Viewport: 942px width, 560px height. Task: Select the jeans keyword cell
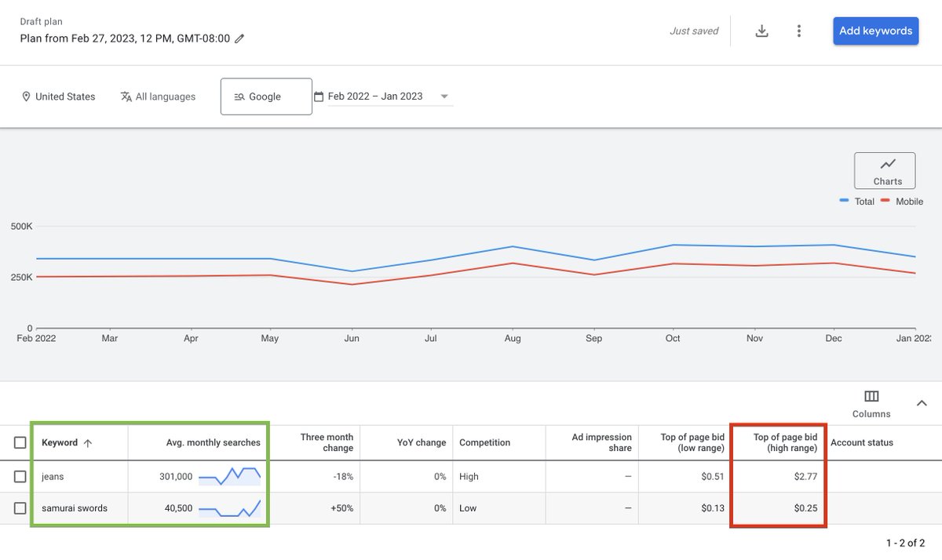53,476
